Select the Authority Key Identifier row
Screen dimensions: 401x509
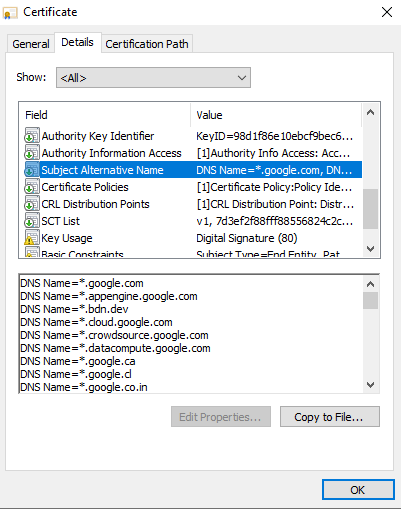click(193, 136)
